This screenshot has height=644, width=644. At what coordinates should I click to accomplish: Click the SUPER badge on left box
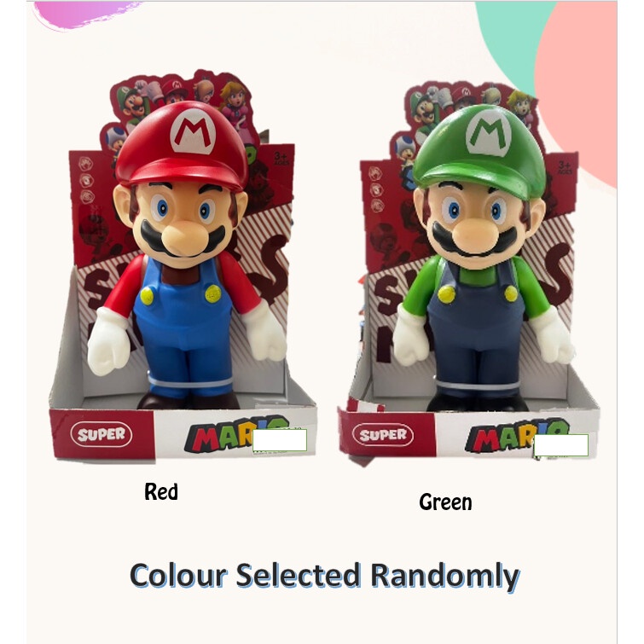(101, 434)
